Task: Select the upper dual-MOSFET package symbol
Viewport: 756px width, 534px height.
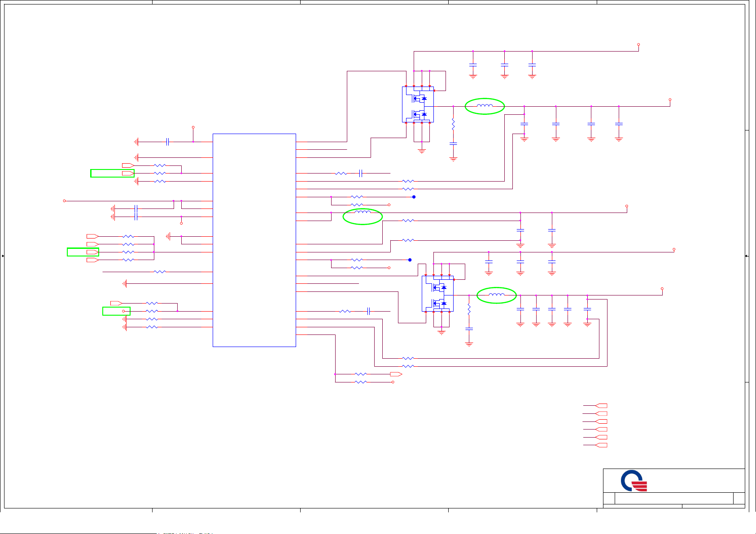Action: pyautogui.click(x=418, y=104)
